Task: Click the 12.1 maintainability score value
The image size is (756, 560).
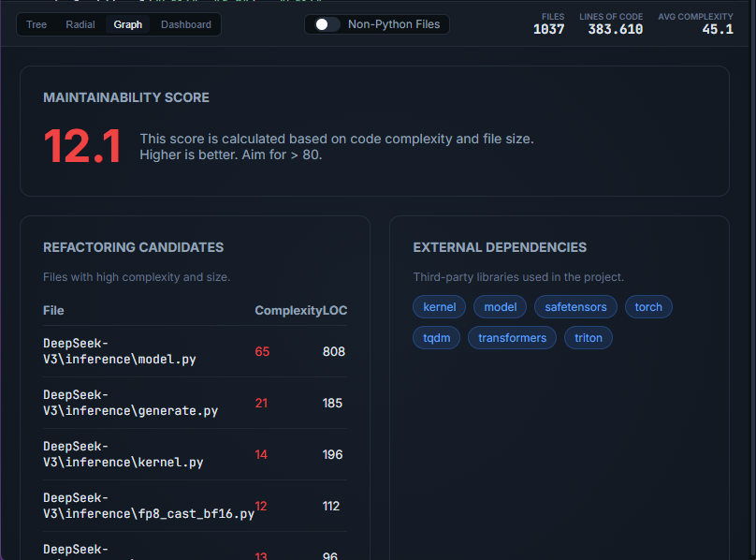Action: point(82,147)
